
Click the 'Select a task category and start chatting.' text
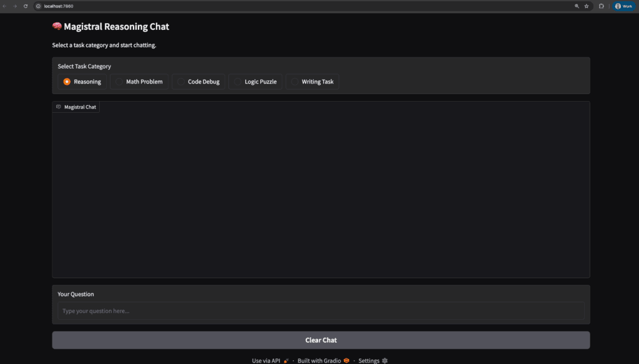click(x=104, y=45)
